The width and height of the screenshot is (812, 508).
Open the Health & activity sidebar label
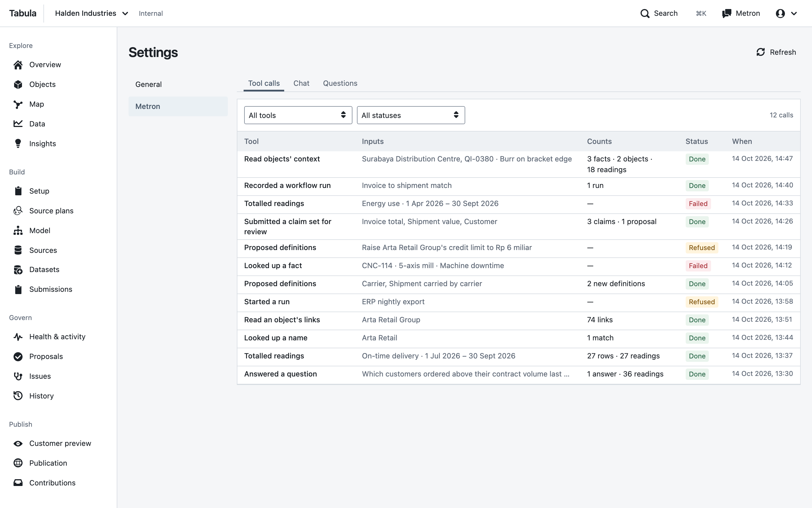click(58, 337)
